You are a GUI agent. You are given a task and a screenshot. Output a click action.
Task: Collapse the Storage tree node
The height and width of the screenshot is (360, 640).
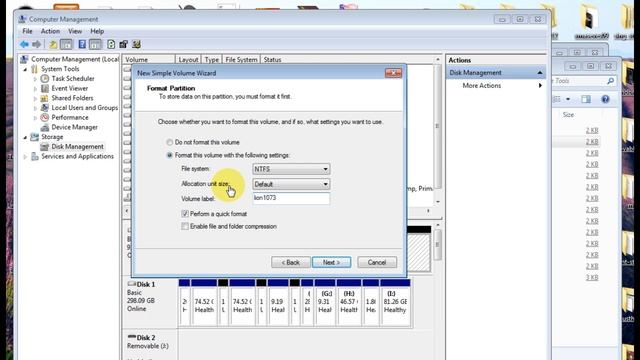click(25, 138)
